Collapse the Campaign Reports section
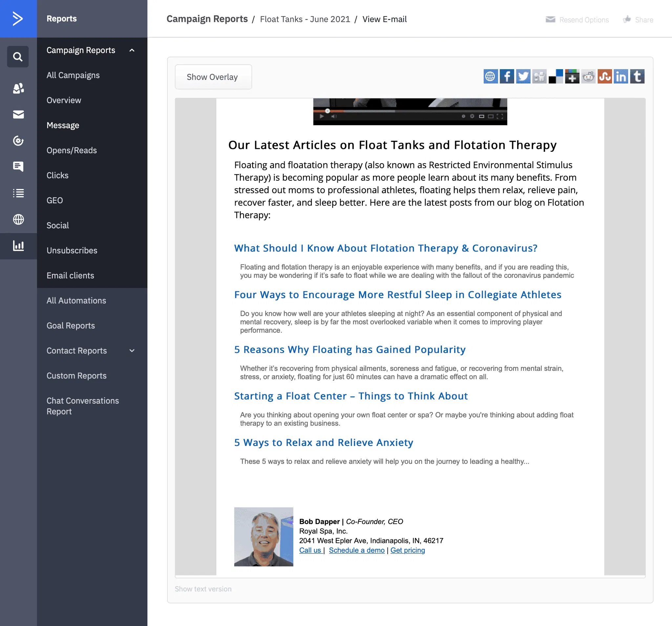 (x=132, y=50)
